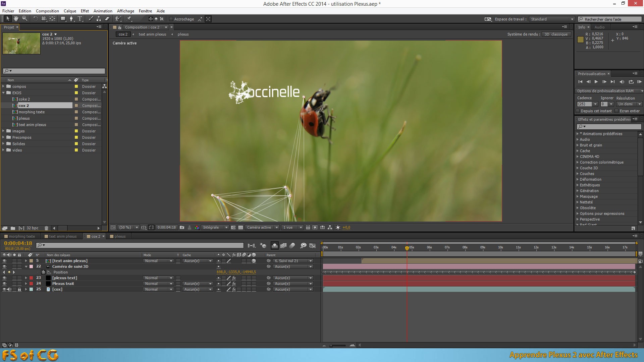Click the Solo layer icon on [plexus text]
644x362 pixels.
pyautogui.click(x=14, y=278)
